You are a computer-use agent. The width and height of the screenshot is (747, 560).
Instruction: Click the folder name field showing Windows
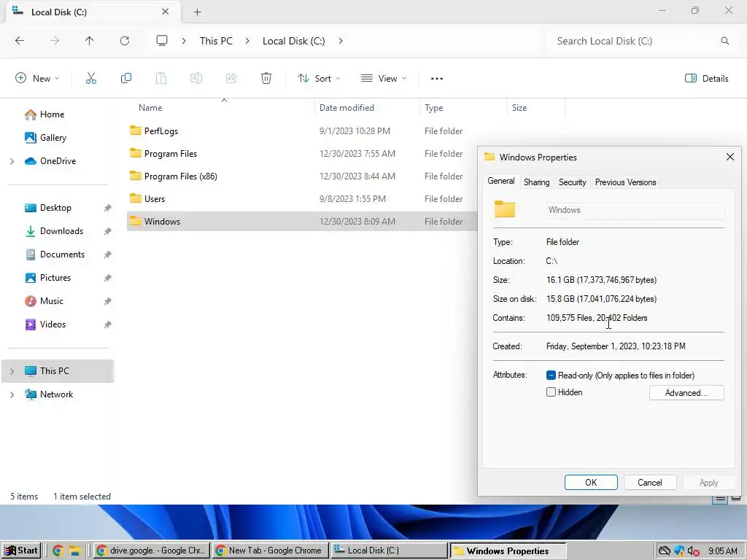coord(635,210)
